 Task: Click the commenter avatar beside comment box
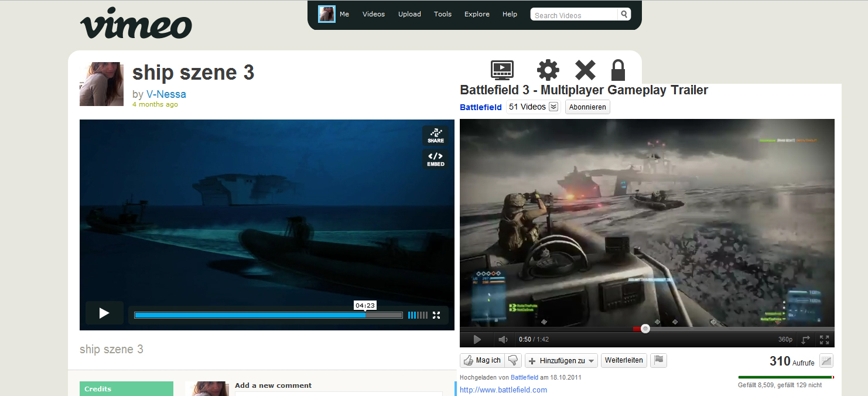[x=207, y=388]
